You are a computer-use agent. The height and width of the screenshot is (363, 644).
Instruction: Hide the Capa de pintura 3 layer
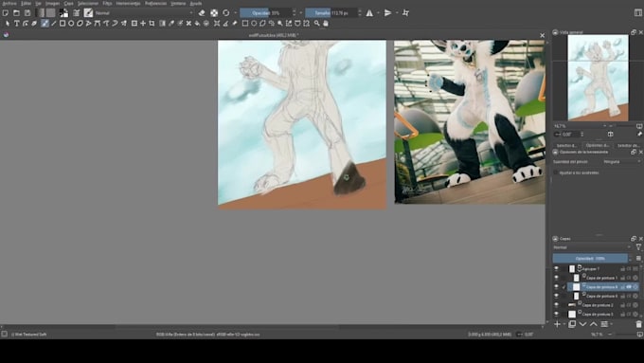coord(556,314)
